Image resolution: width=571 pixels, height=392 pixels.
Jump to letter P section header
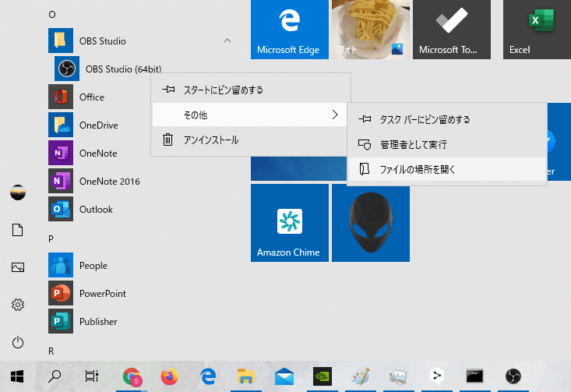[x=51, y=239]
